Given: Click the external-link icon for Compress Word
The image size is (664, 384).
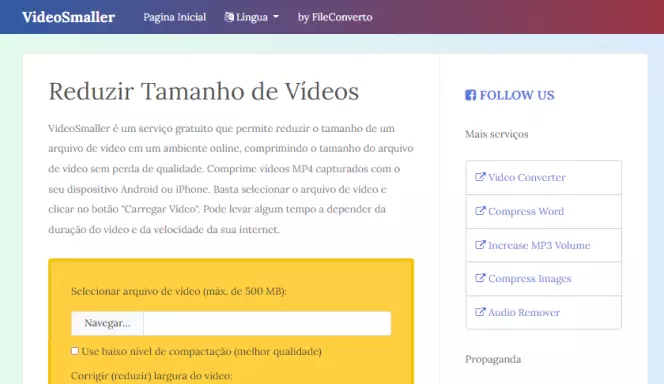Looking at the screenshot, I should point(480,211).
